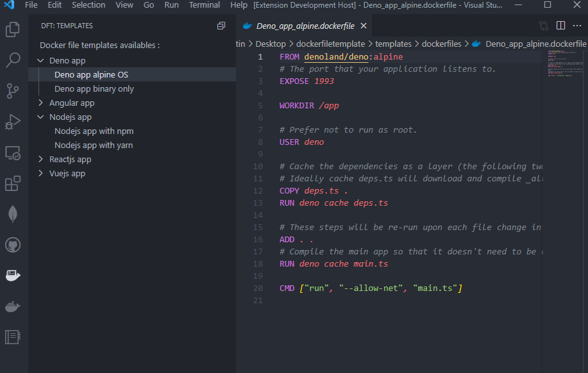
Task: Click the WORKDIR keyword on line 5
Action: tap(297, 105)
